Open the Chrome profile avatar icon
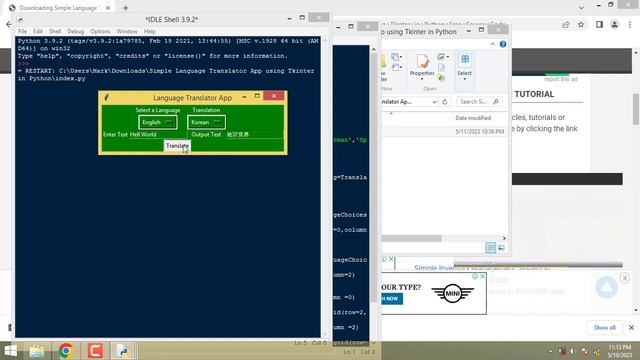The height and width of the screenshot is (360, 640). pyautogui.click(x=614, y=25)
